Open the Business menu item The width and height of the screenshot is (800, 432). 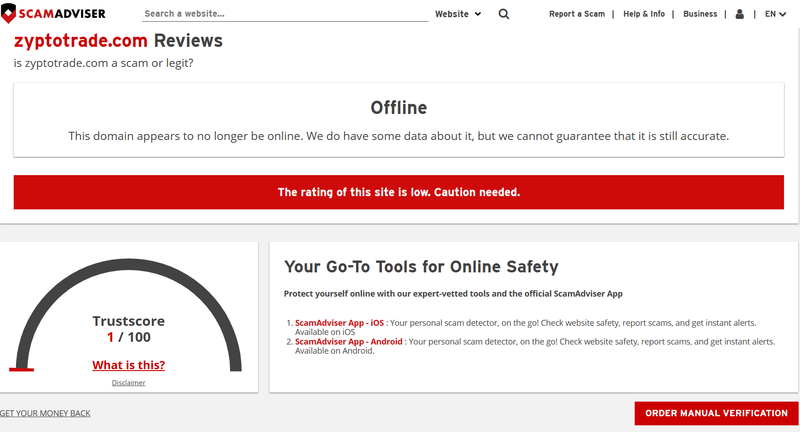coord(700,14)
